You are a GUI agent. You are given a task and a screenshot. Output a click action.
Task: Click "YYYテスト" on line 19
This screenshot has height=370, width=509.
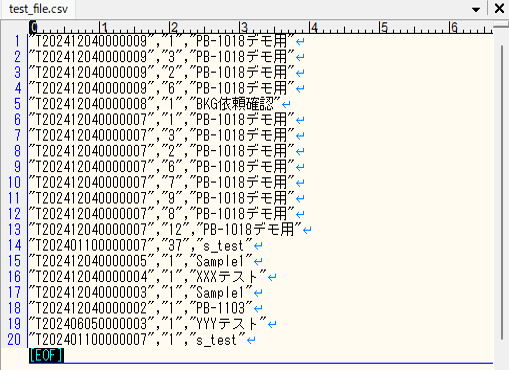[x=227, y=324]
